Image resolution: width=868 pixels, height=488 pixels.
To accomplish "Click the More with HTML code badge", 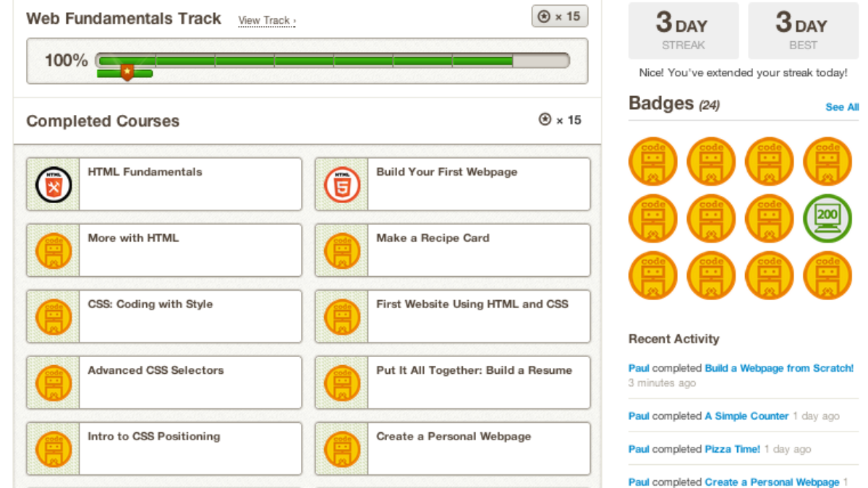I will (52, 250).
